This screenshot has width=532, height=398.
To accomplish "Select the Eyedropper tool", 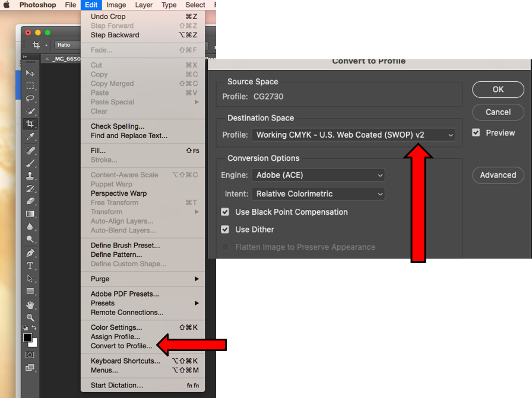I will click(x=30, y=136).
